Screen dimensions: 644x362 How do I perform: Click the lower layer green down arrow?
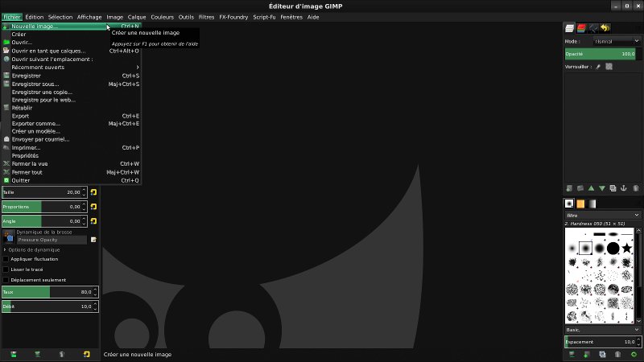(601, 188)
